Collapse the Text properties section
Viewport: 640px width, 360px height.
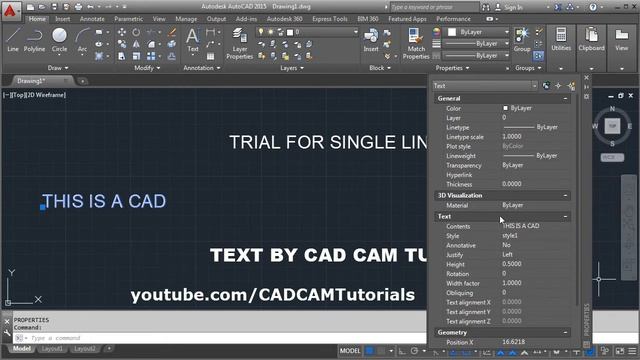(565, 216)
